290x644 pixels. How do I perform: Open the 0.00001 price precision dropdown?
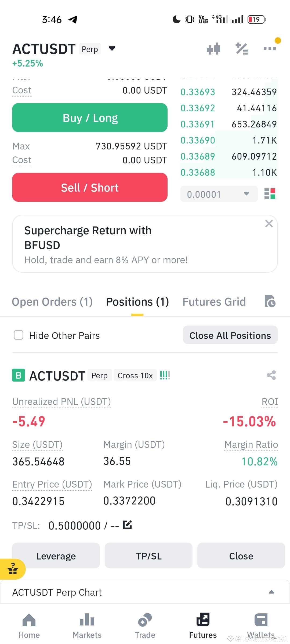219,194
